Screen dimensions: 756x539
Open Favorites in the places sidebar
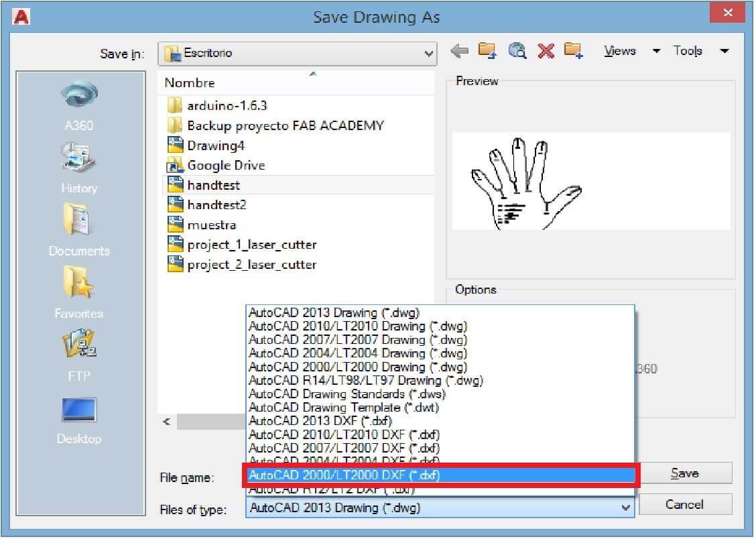point(79,293)
